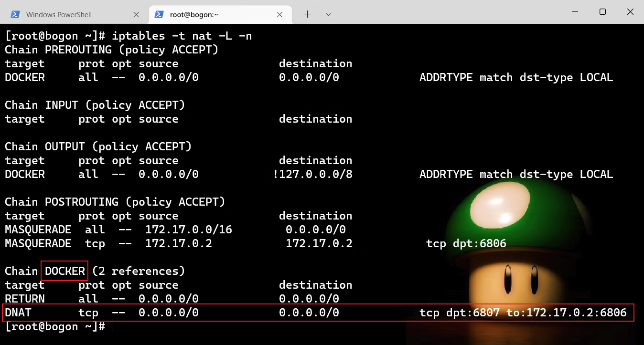Screen dimensions: 644x345
Task: Click the 'iptables -t nat -L -n' command
Action: coord(182,36)
